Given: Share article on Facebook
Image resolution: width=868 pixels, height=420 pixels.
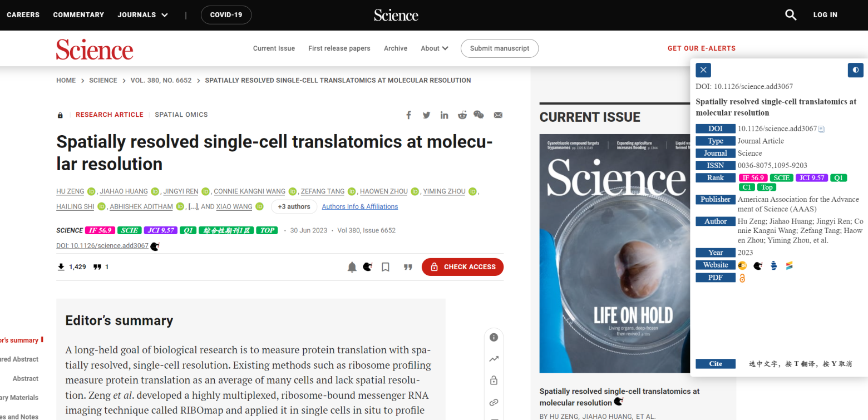Looking at the screenshot, I should pyautogui.click(x=408, y=115).
